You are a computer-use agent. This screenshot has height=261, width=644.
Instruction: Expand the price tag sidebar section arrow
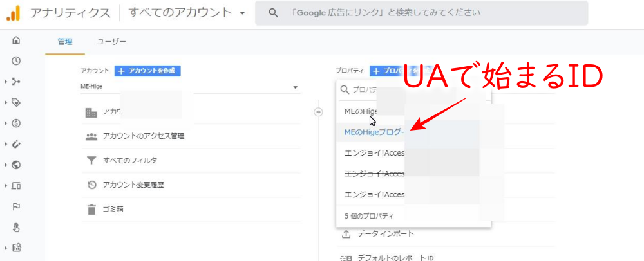pyautogui.click(x=6, y=102)
